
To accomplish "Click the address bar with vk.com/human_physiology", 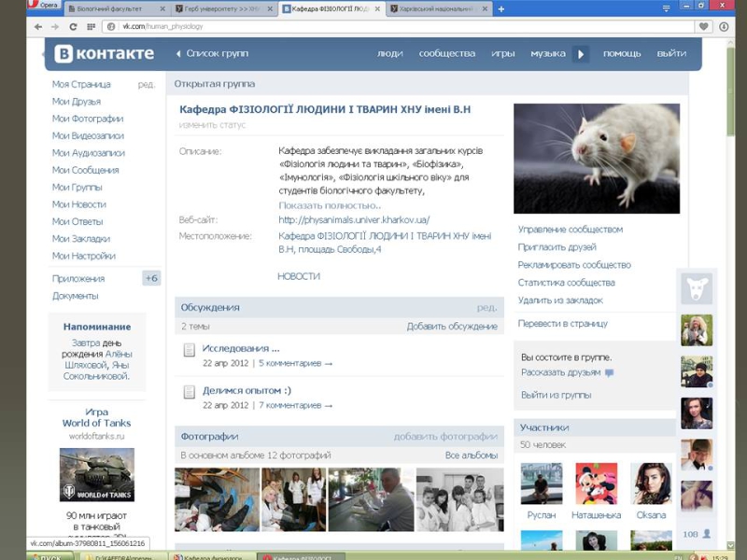I will [399, 27].
